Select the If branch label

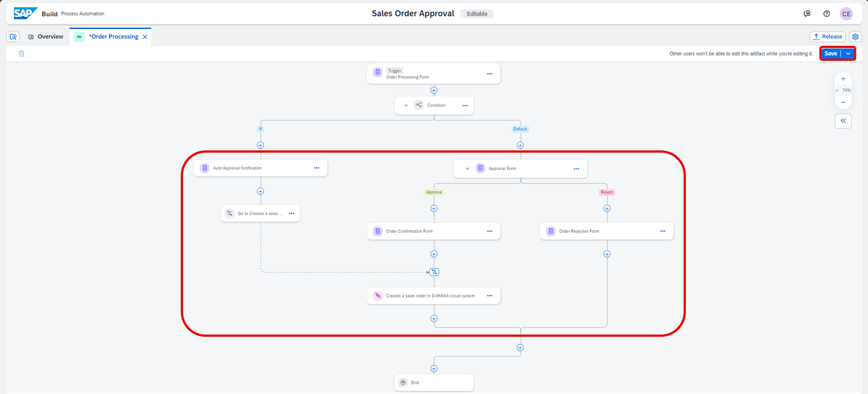click(x=260, y=129)
